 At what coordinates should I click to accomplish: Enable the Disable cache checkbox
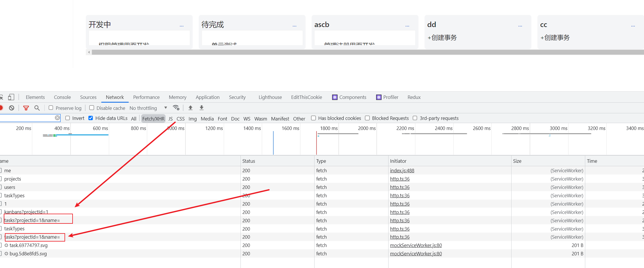(x=92, y=108)
